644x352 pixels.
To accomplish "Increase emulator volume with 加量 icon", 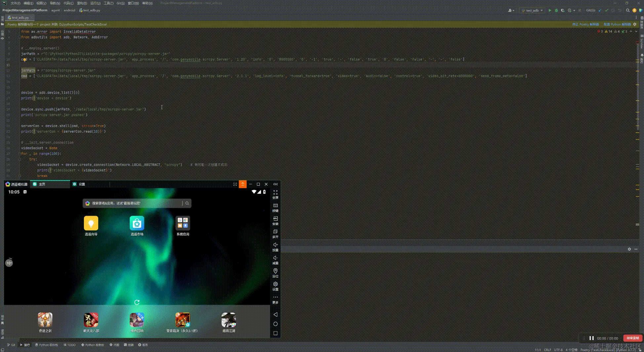I will click(275, 247).
